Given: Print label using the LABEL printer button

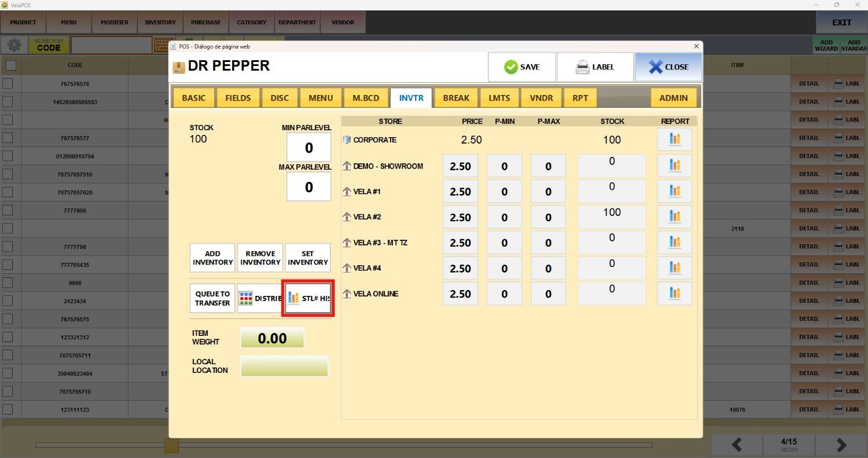Looking at the screenshot, I should point(595,67).
